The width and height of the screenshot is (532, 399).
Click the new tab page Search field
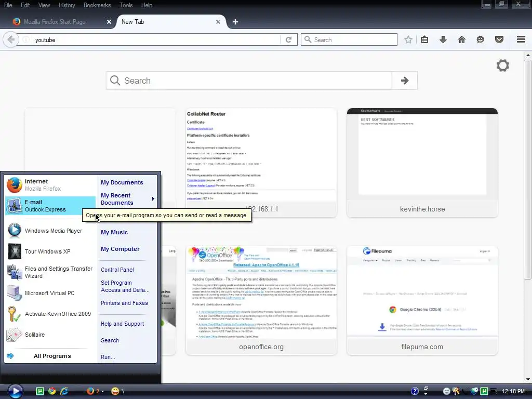pos(249,81)
